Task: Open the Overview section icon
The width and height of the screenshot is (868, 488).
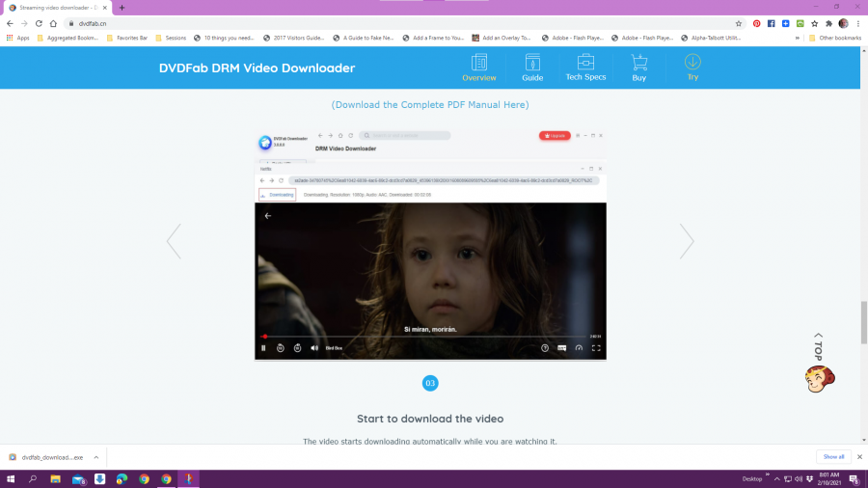Action: 478,64
